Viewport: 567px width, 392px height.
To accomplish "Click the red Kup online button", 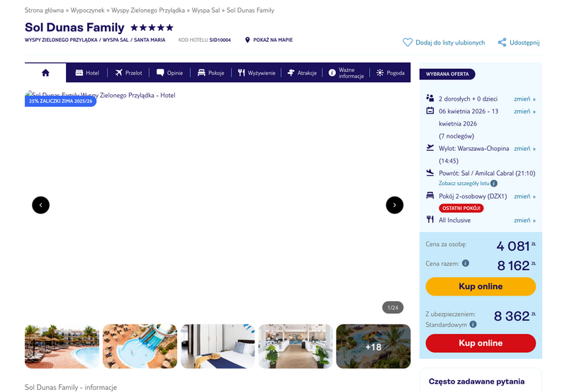I will pyautogui.click(x=481, y=343).
